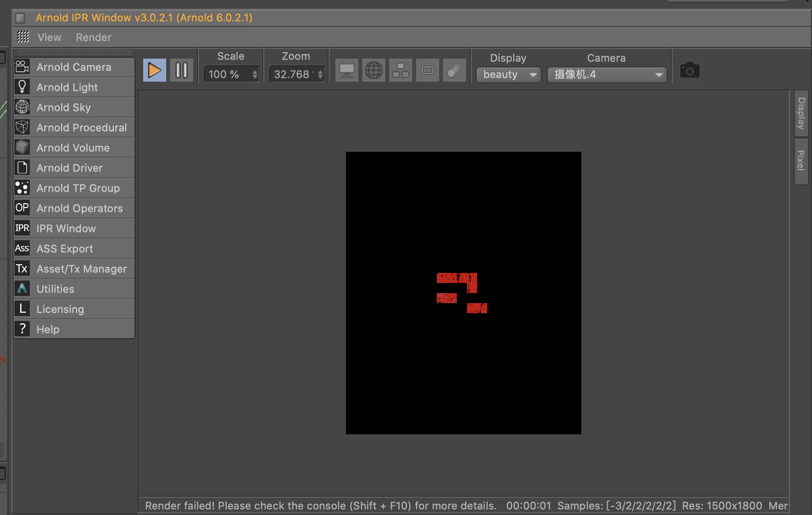Click the Zoom 32.768 value field
Viewport: 812px width, 515px height.
(x=292, y=74)
